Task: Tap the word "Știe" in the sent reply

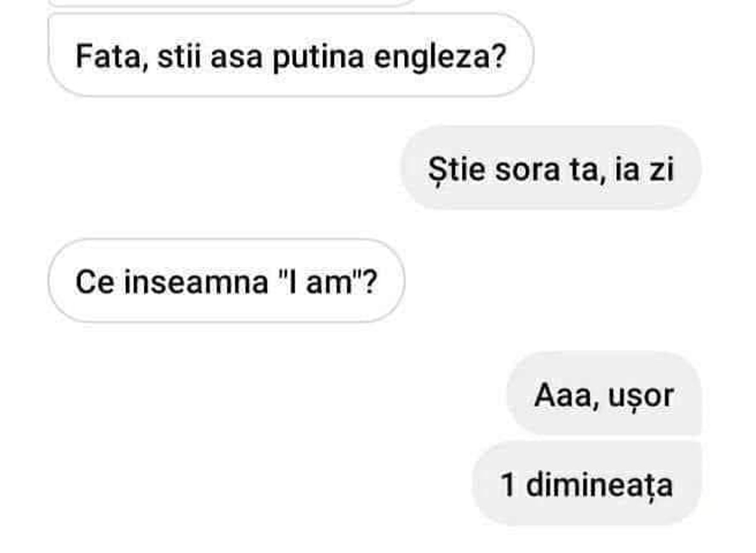Action: coord(457,169)
